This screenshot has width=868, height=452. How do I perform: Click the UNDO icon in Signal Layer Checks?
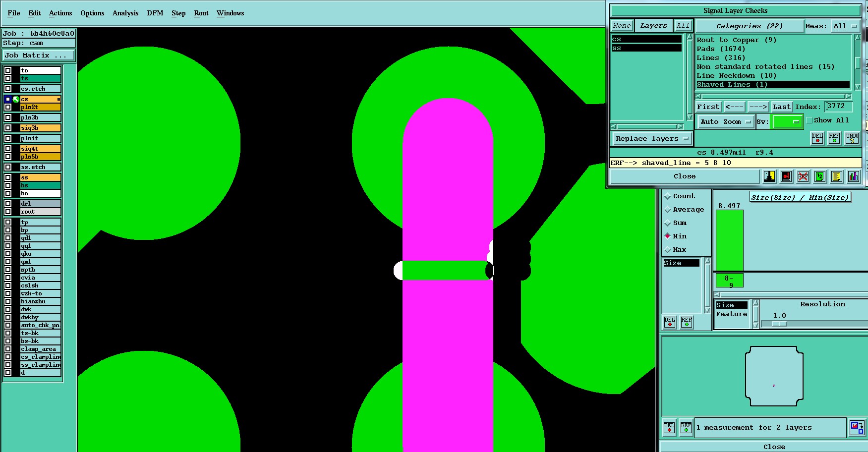coord(852,138)
